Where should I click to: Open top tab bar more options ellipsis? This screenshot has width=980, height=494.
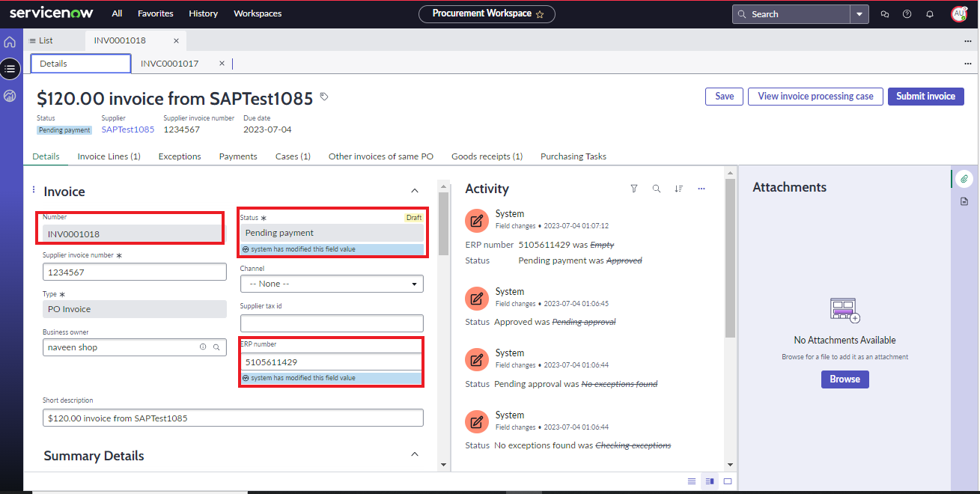click(968, 41)
